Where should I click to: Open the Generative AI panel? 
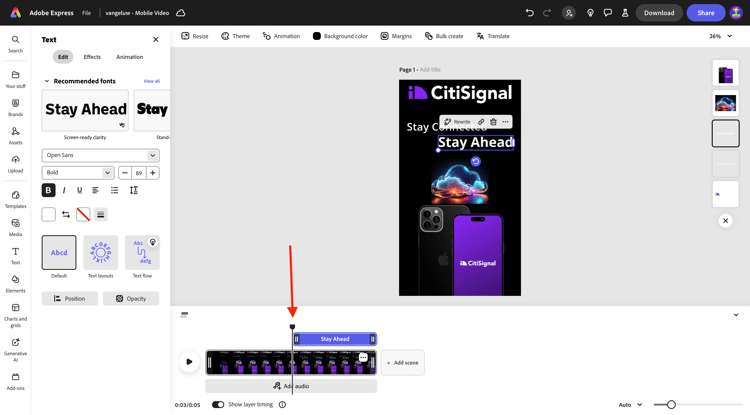click(x=15, y=350)
